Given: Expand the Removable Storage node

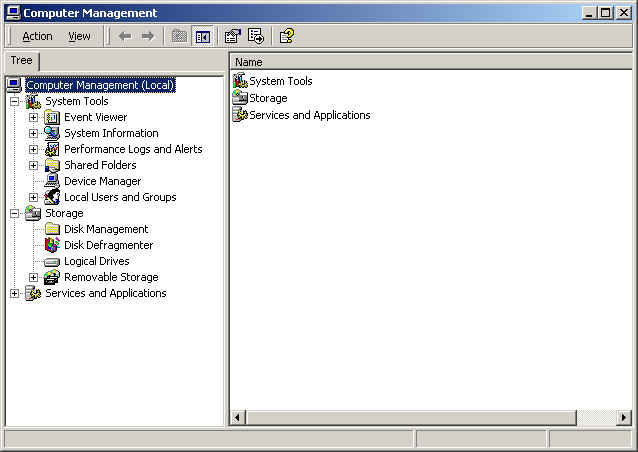Looking at the screenshot, I should coord(33,277).
